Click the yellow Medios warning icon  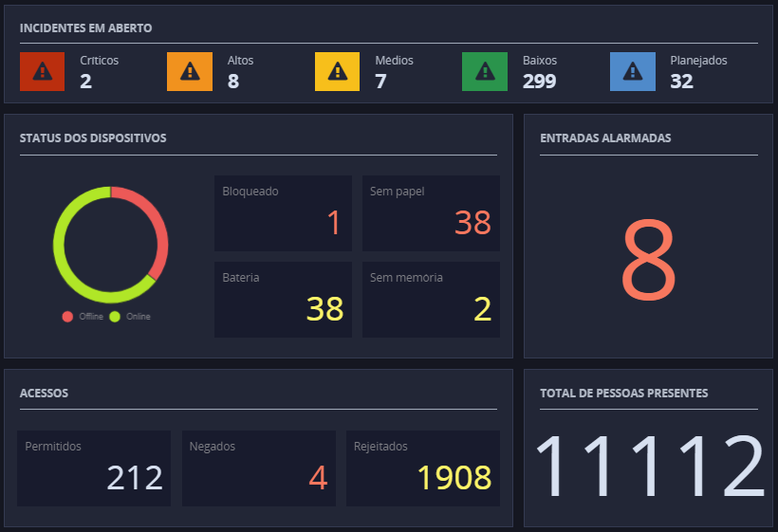pyautogui.click(x=338, y=71)
